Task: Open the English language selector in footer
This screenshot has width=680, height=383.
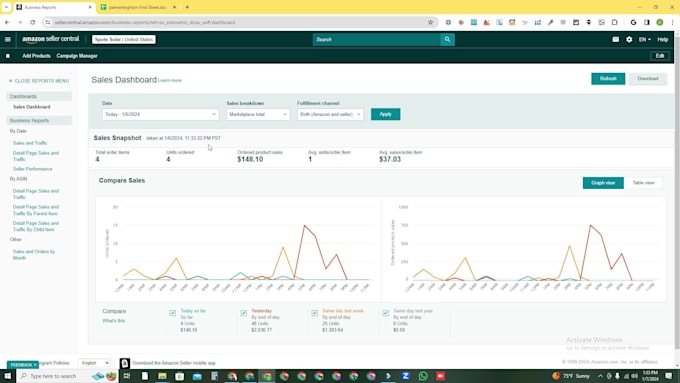Action: [95, 363]
